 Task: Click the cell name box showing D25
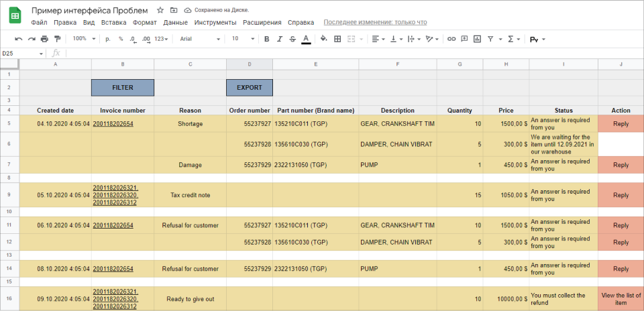pyautogui.click(x=20, y=53)
